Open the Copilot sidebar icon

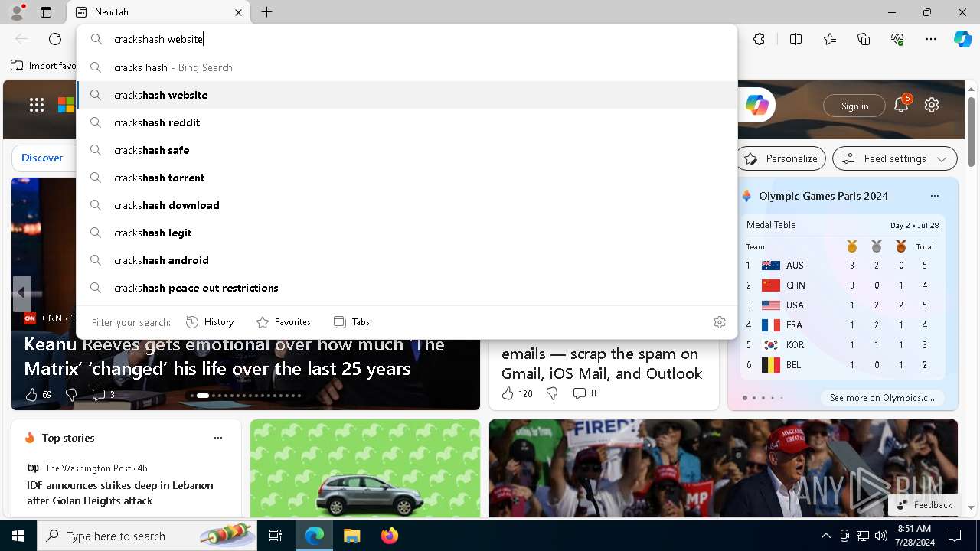962,39
